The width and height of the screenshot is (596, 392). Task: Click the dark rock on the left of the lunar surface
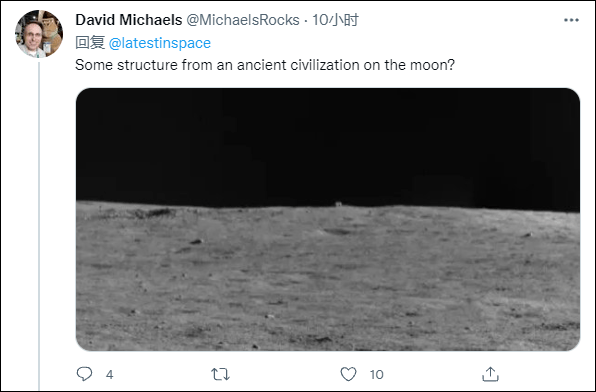coord(196,241)
